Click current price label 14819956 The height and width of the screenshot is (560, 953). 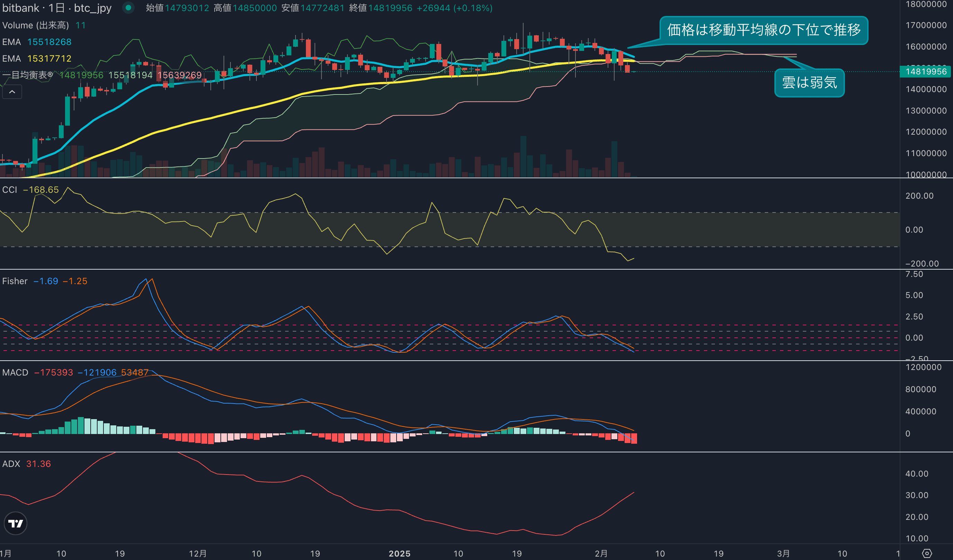925,71
